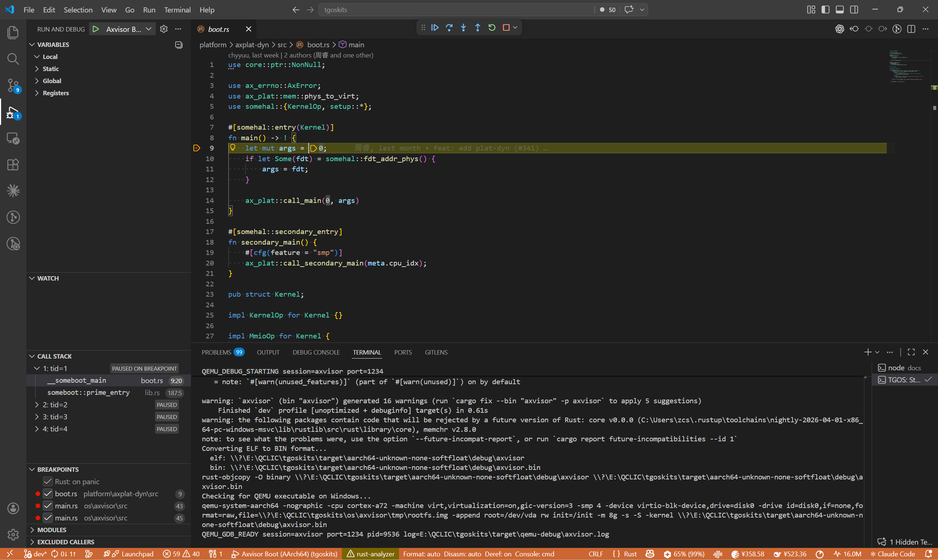This screenshot has height=560, width=938.
Task: Toggle the Rust: on panic breakpoint checkbox
Action: (x=48, y=482)
